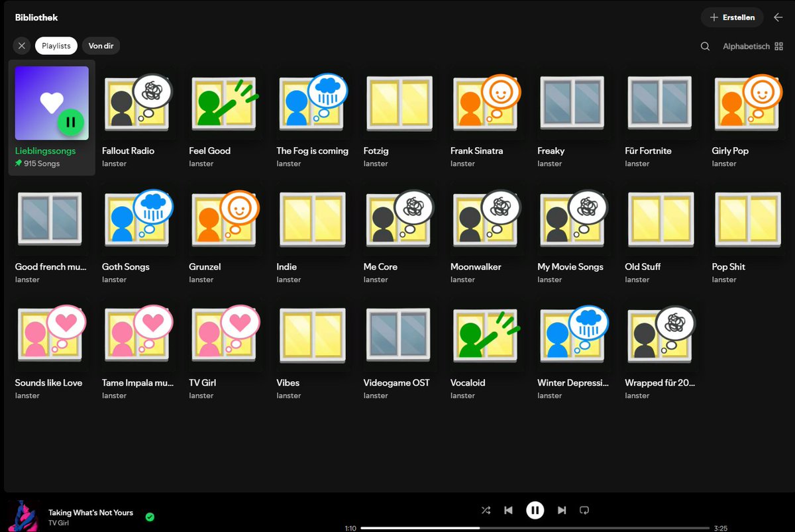The height and width of the screenshot is (532, 795).
Task: Open the Indie playlist cover
Action: (313, 219)
